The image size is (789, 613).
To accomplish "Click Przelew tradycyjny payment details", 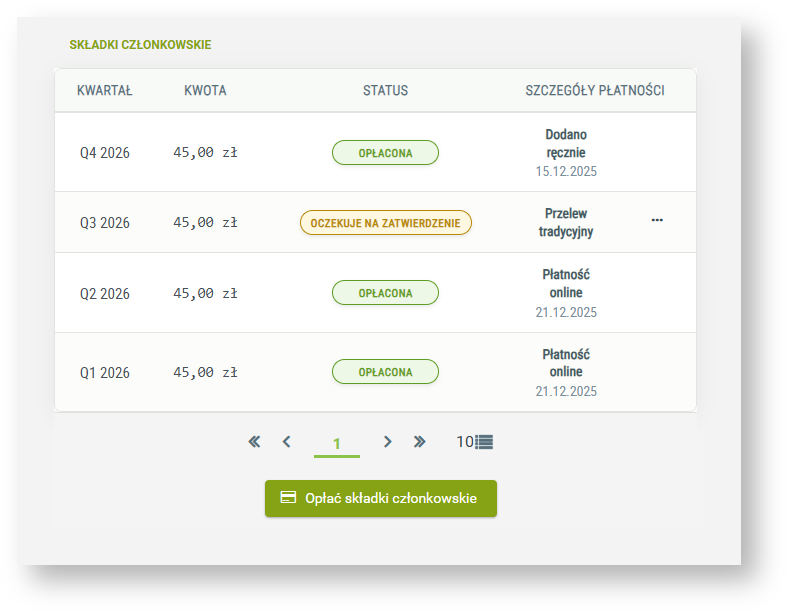I will point(566,222).
